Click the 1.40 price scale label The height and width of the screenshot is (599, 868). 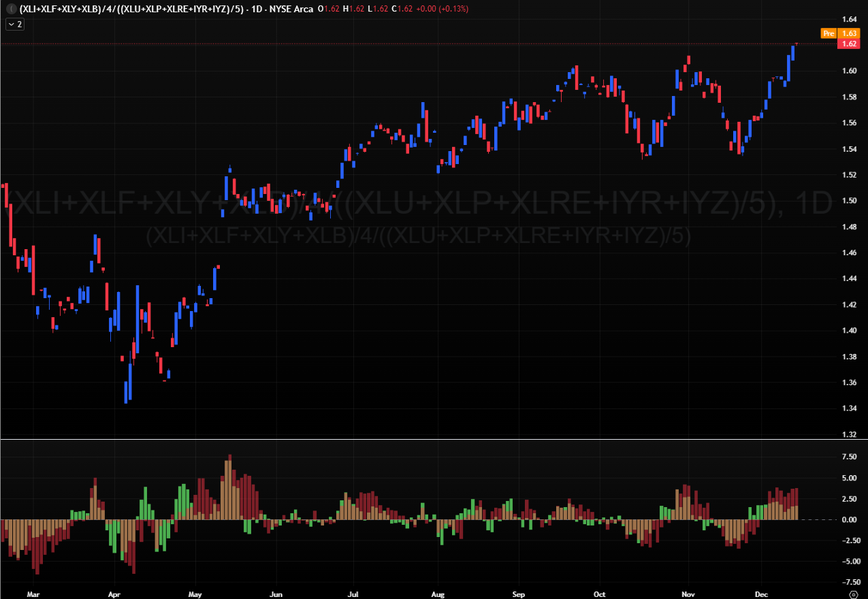tap(849, 331)
